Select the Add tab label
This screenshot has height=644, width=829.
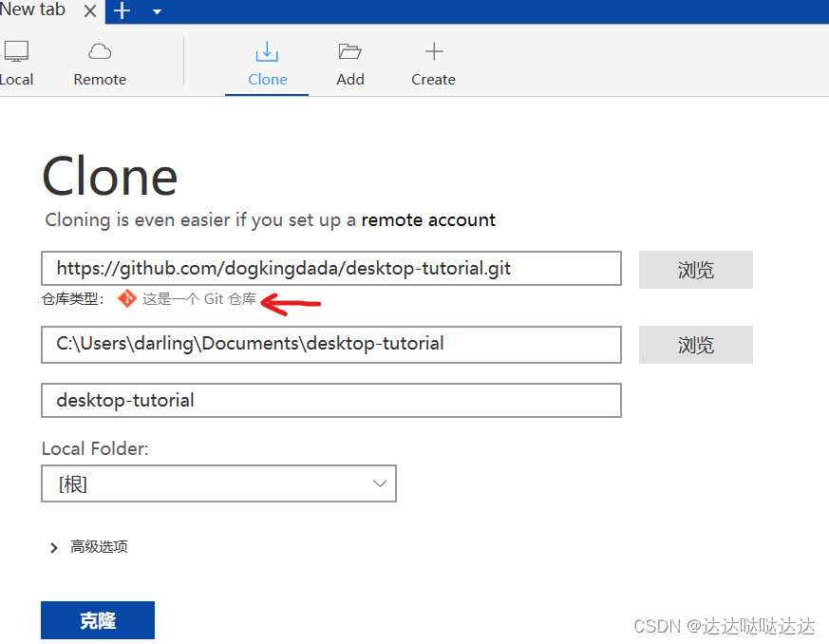click(350, 79)
